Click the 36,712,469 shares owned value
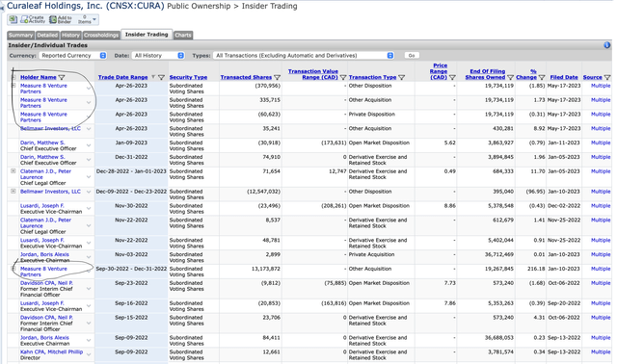Screen dimensions: 617x364 point(499,254)
